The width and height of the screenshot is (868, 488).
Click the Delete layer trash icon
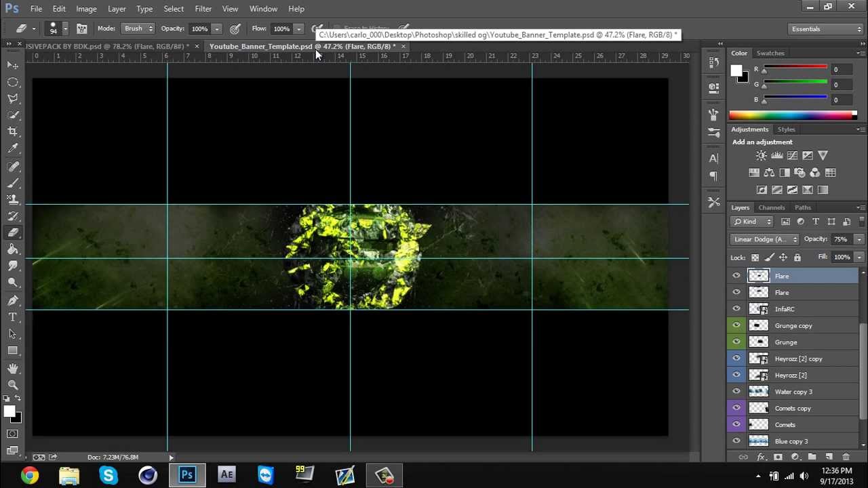[846, 457]
